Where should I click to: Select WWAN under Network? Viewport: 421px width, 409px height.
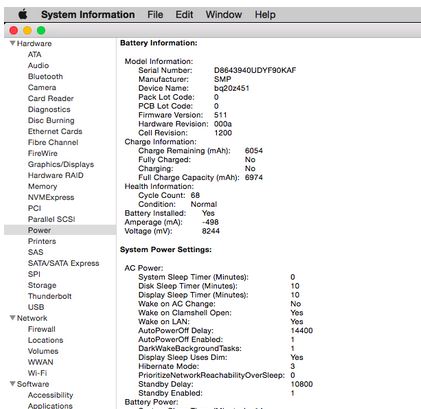pyautogui.click(x=41, y=362)
